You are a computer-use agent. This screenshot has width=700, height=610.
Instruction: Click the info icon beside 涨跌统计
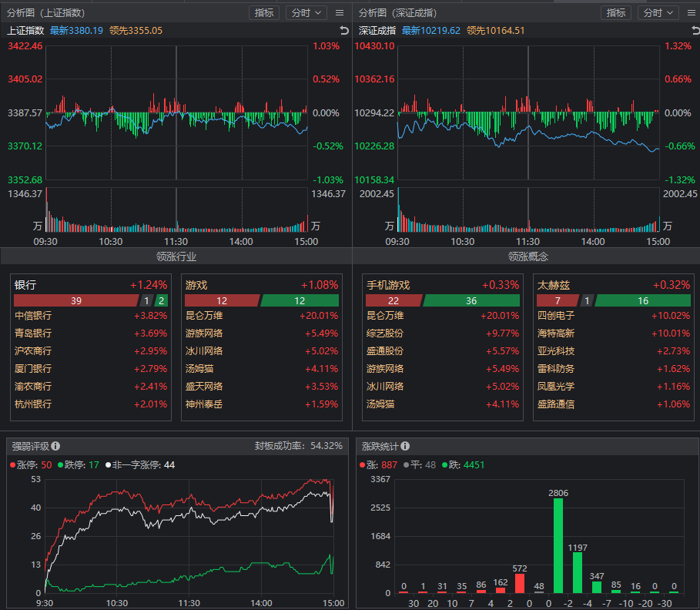point(405,446)
